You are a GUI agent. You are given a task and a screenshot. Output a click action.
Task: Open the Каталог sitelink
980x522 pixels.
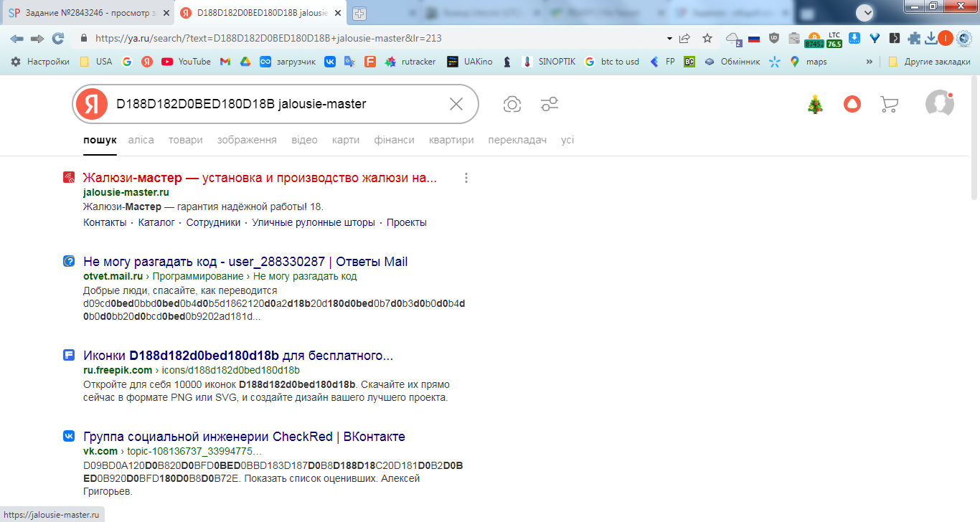[156, 222]
